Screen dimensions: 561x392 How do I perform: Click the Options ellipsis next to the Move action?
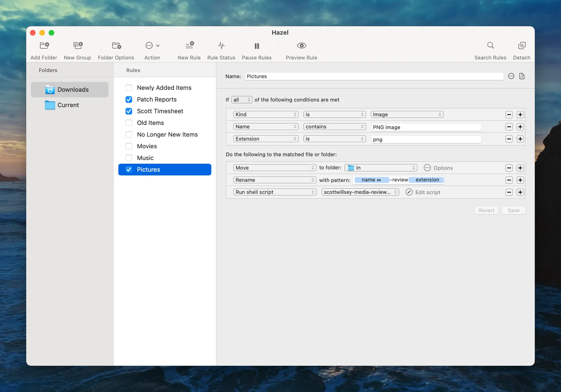(x=427, y=168)
